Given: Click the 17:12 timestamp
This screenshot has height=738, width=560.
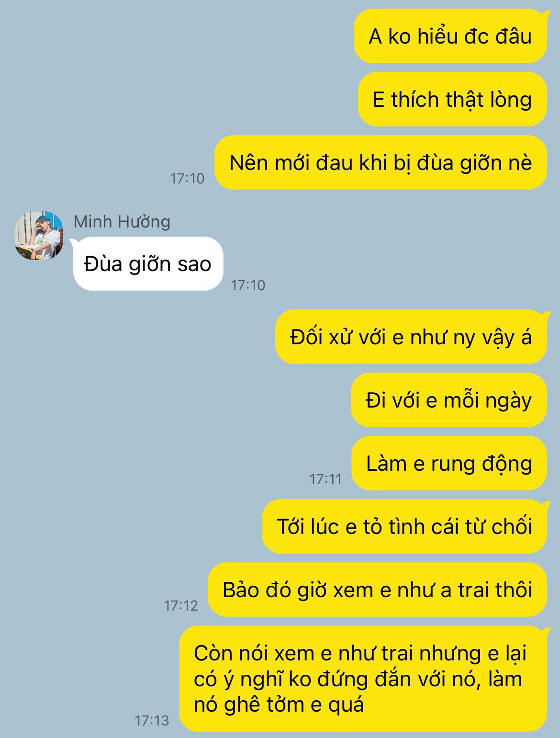Looking at the screenshot, I should (181, 606).
